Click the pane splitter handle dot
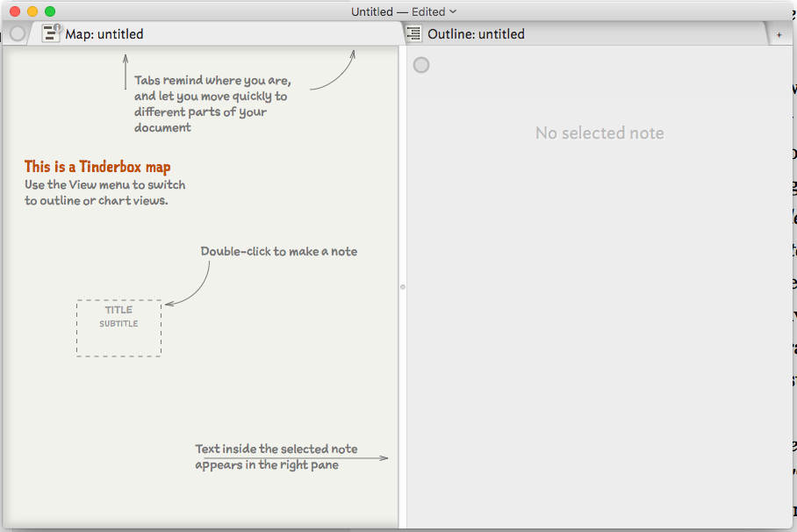The image size is (797, 532). (x=403, y=287)
